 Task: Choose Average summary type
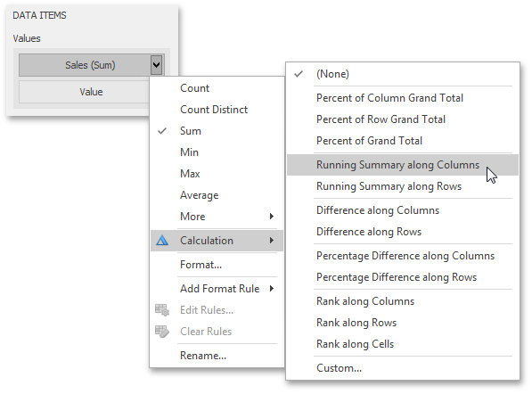pyautogui.click(x=217, y=195)
